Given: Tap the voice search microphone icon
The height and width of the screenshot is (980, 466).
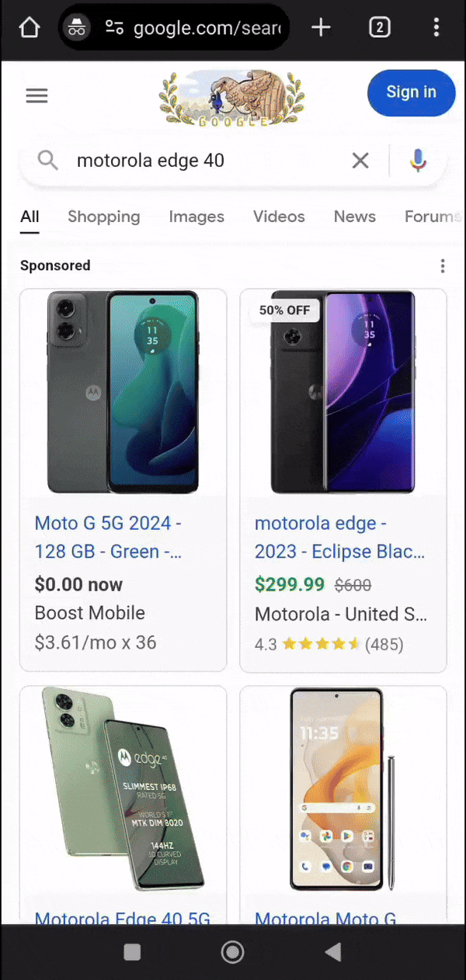Looking at the screenshot, I should click(x=418, y=161).
